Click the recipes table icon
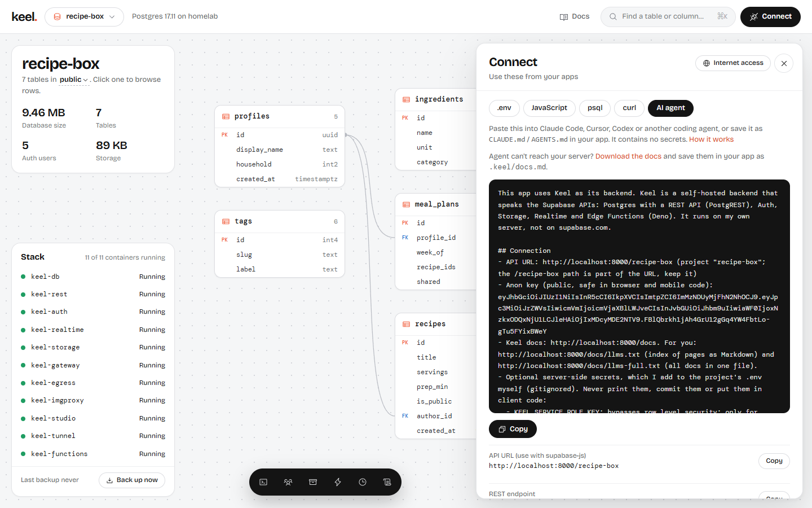 (x=406, y=324)
